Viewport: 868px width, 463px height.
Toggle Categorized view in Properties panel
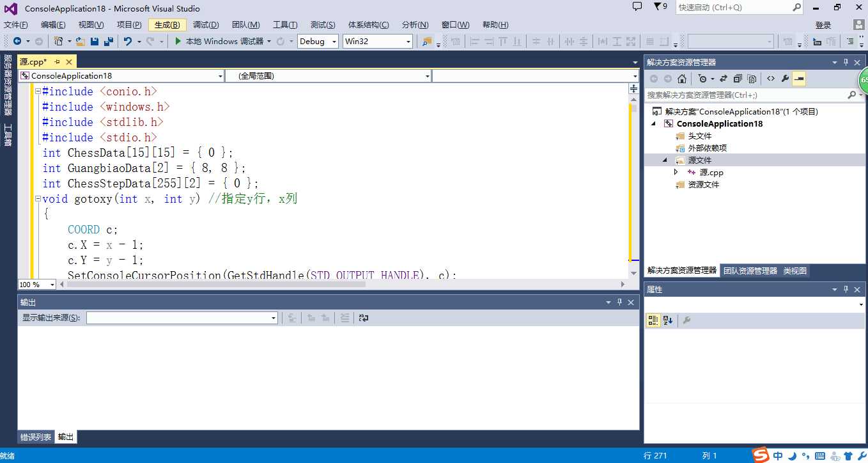tap(653, 320)
